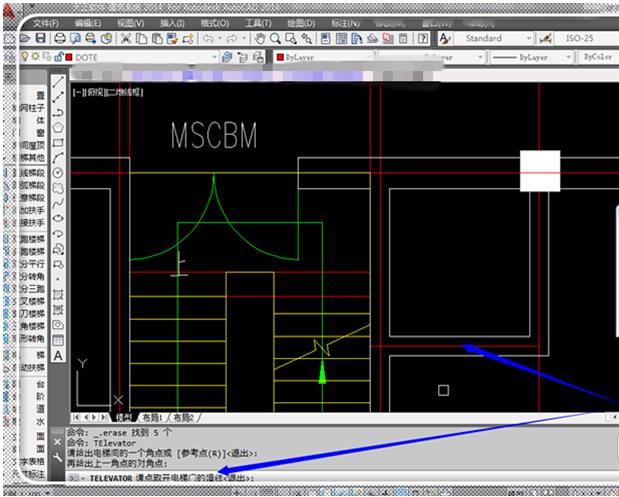This screenshot has width=619, height=497.
Task: Open the ByLayer color dropdown
Action: [324, 57]
